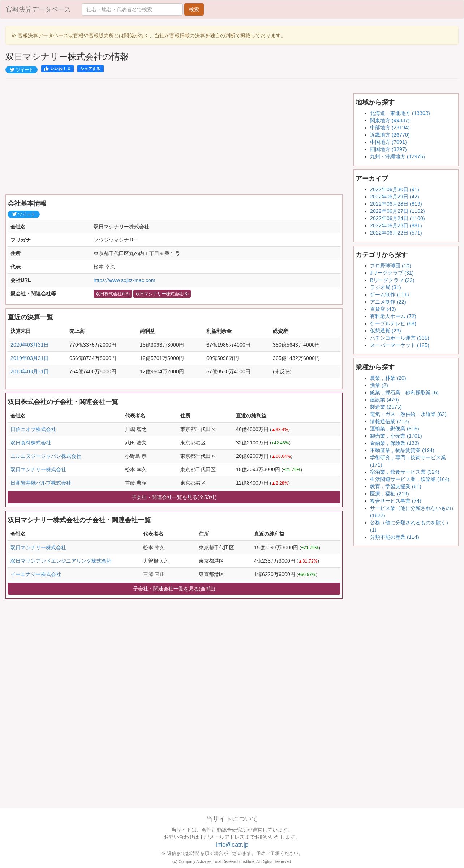Browse industry 複合サービス事業 (74)
Screen dimensions: 464x868
pyautogui.click(x=396, y=501)
